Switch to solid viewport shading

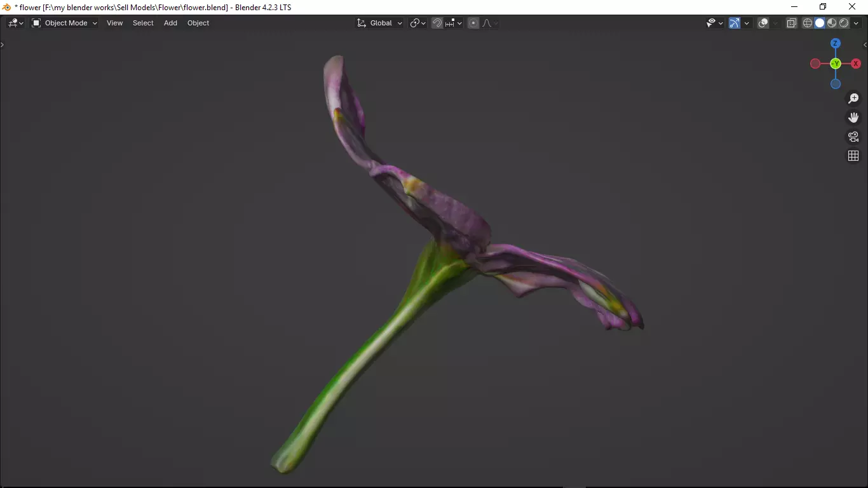point(820,23)
